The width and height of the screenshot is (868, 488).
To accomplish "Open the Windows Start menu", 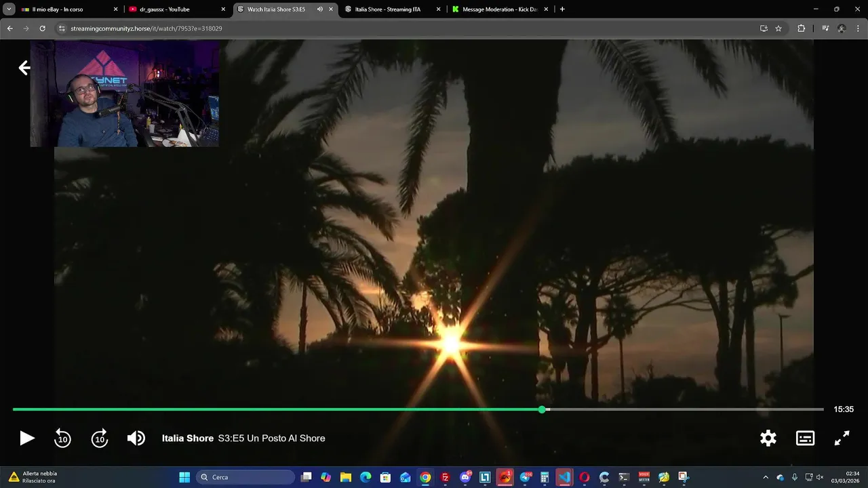I will [x=184, y=477].
